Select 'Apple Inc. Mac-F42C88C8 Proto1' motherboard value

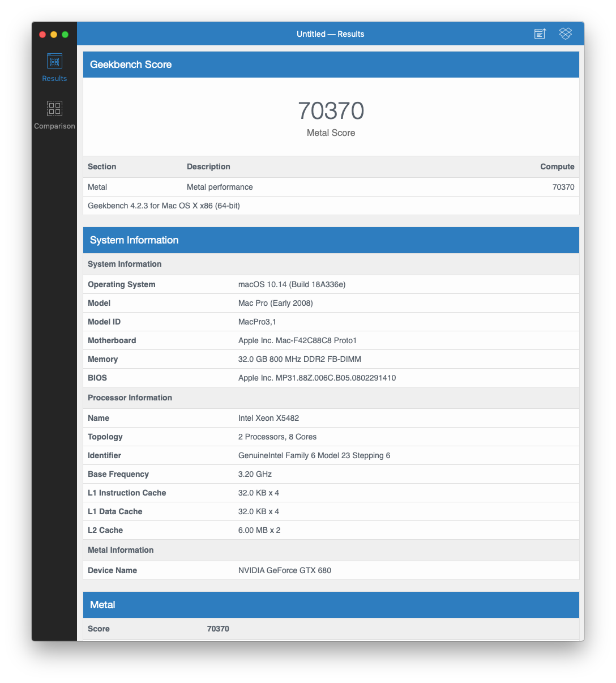click(x=297, y=340)
